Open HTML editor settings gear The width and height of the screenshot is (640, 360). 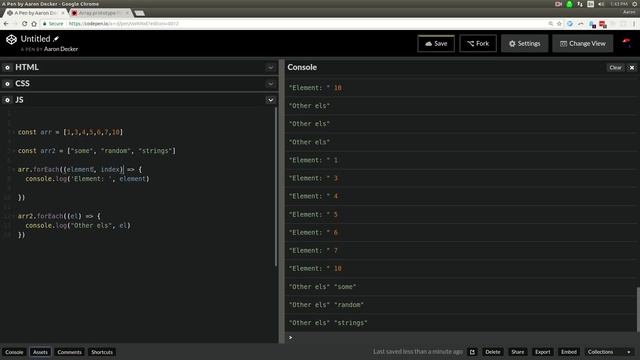(x=7, y=67)
